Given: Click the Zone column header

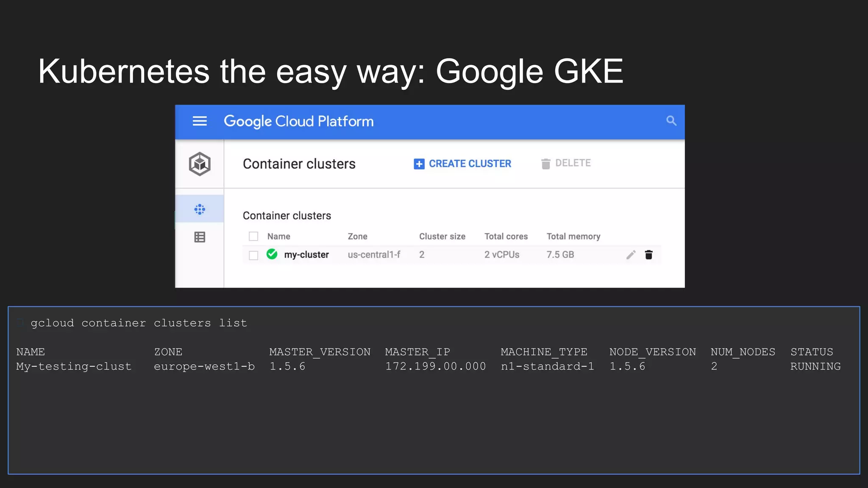Looking at the screenshot, I should 358,236.
